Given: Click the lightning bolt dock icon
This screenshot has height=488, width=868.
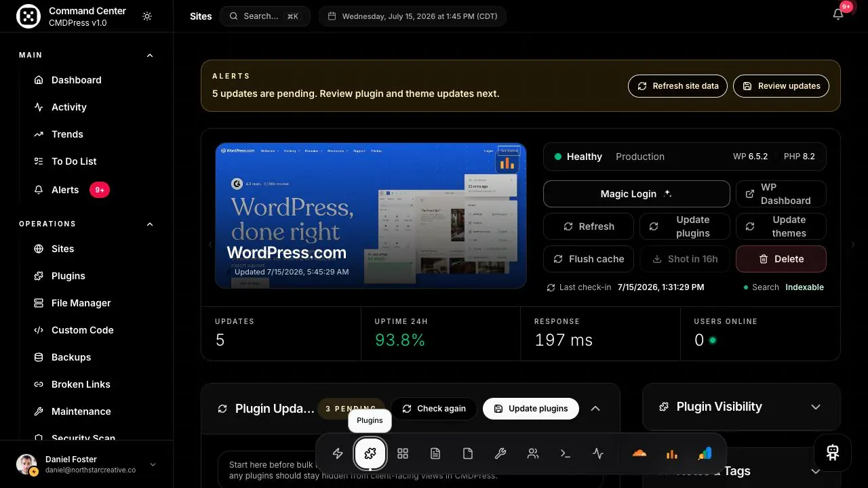Looking at the screenshot, I should coord(338,453).
